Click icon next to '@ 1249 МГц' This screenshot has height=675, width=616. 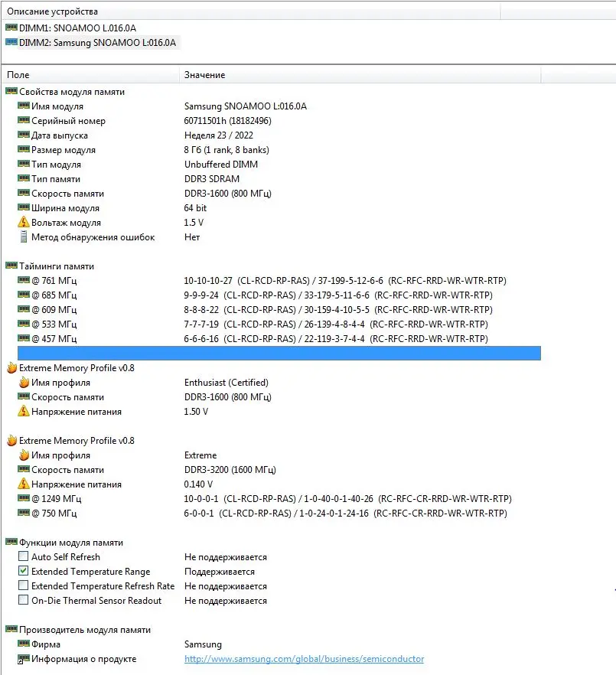coord(23,498)
